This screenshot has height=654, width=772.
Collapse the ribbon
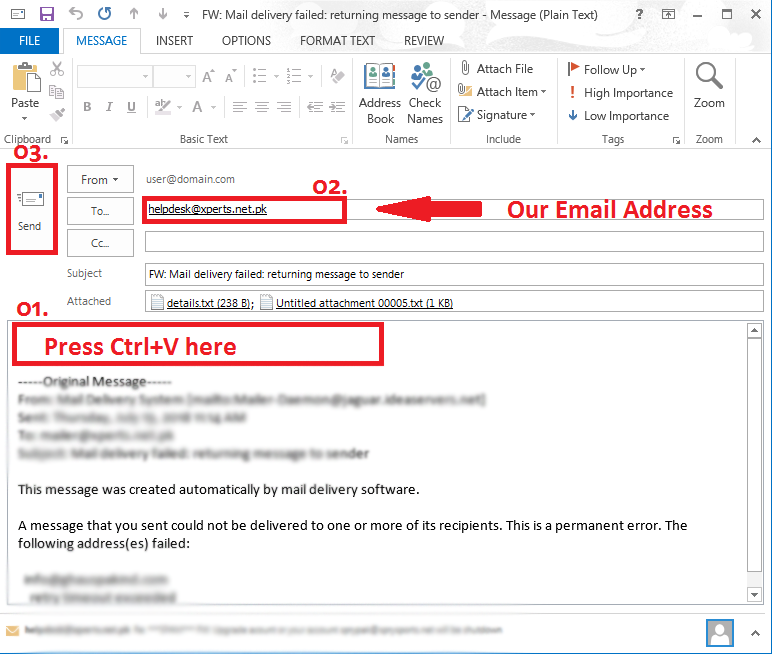pos(756,140)
